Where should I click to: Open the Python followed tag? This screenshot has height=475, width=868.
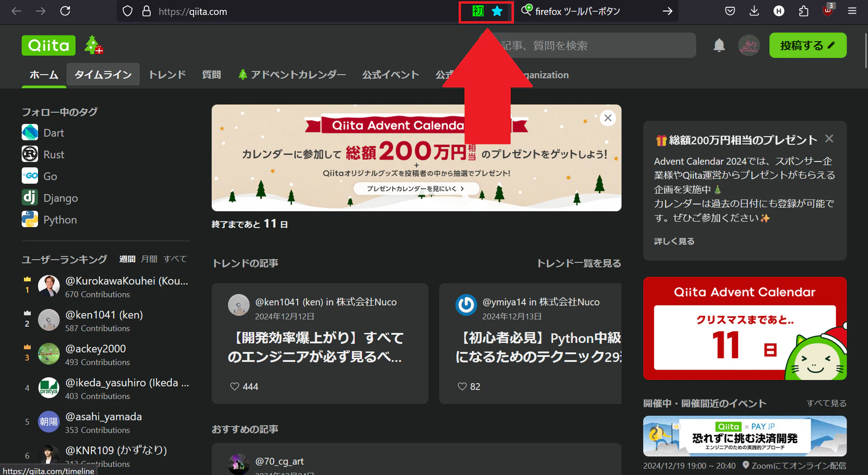click(49, 219)
